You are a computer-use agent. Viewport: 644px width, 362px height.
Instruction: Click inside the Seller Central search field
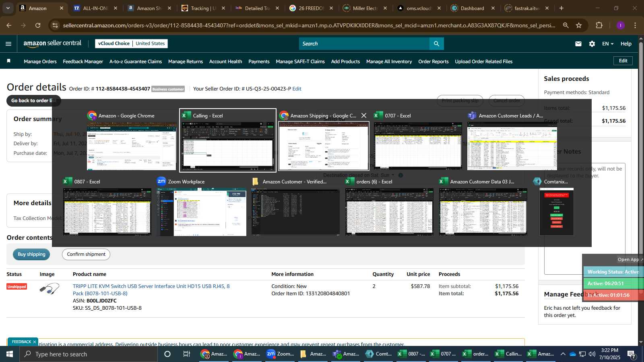(x=364, y=44)
